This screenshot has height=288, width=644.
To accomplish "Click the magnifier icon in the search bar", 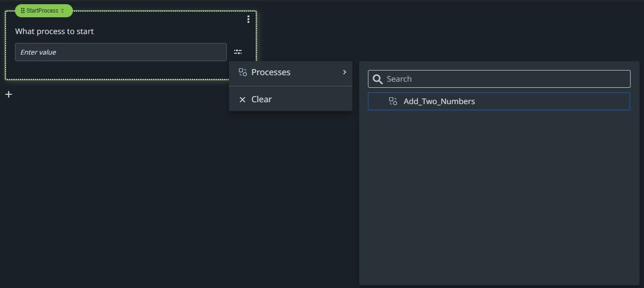I will click(377, 79).
